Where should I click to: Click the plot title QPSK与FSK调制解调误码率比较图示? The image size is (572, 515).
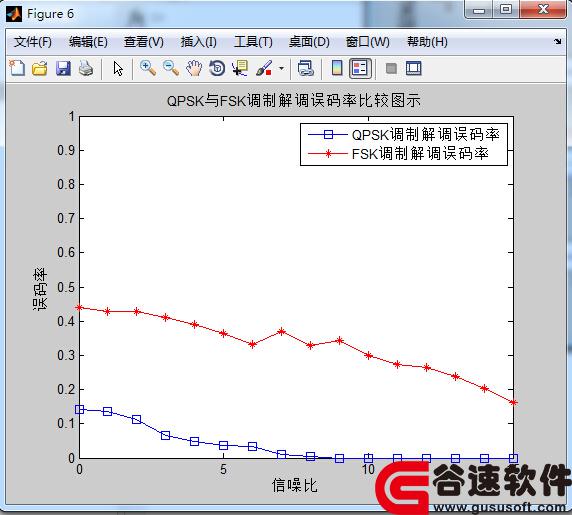point(293,100)
